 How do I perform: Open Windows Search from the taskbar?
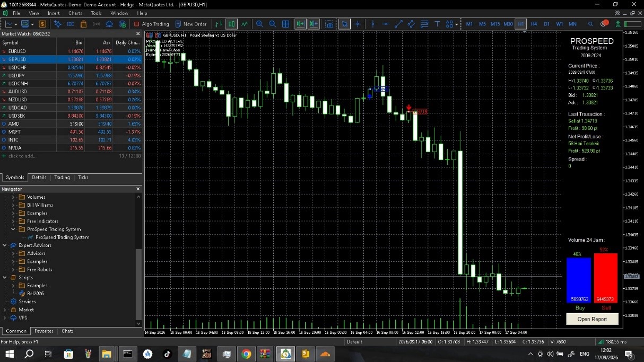click(29, 354)
